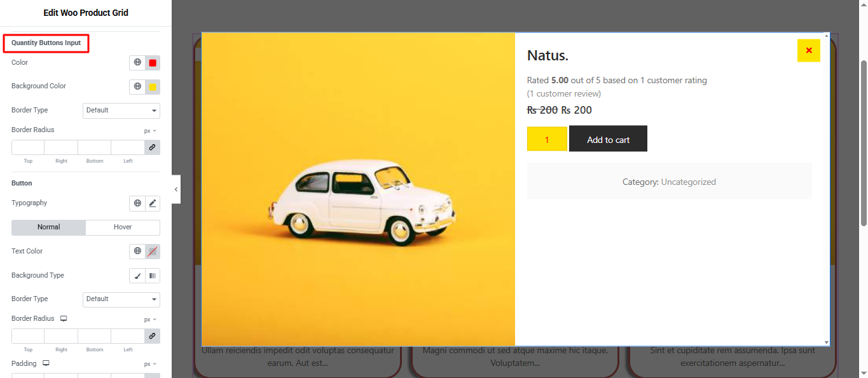Open Quantity Buttons Border Type dropdown

[121, 111]
